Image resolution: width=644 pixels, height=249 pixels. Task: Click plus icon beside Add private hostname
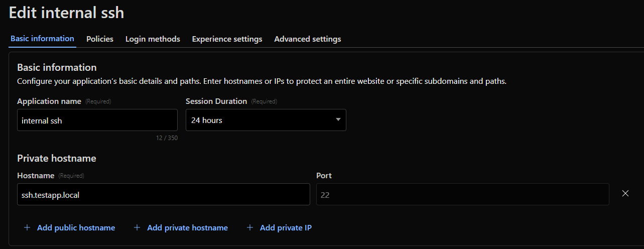[137, 228]
